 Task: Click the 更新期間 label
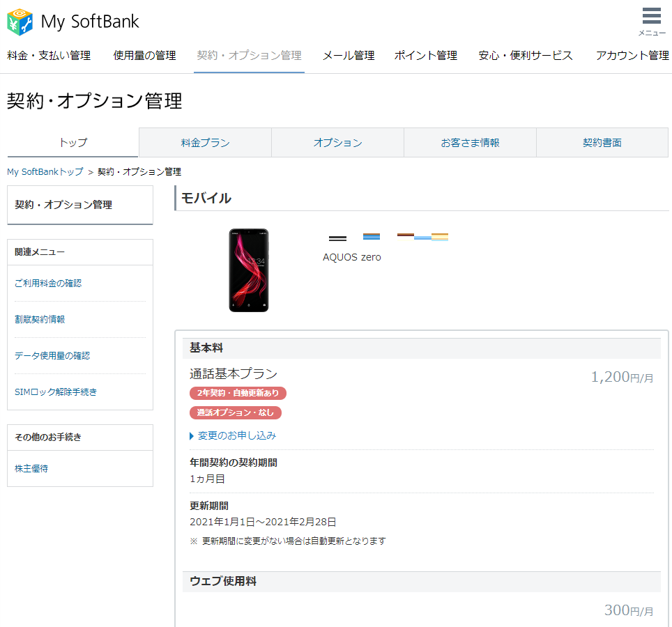pyautogui.click(x=209, y=506)
